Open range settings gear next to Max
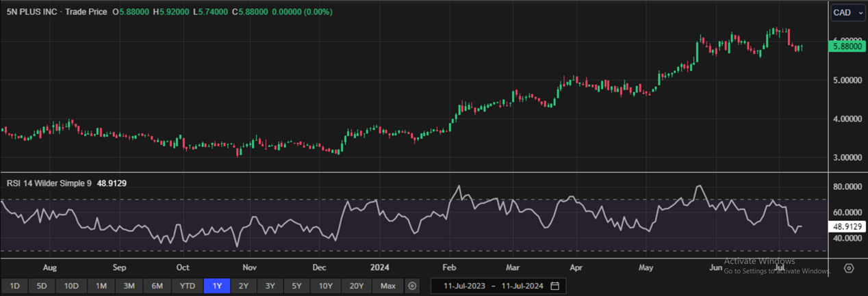The width and height of the screenshot is (868, 296). 412,286
